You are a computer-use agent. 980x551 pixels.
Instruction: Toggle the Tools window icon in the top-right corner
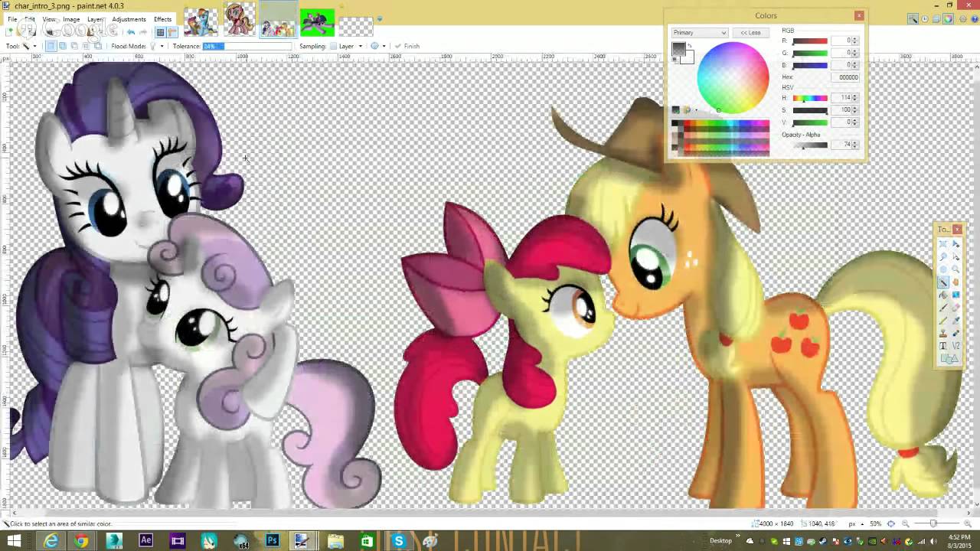click(913, 19)
